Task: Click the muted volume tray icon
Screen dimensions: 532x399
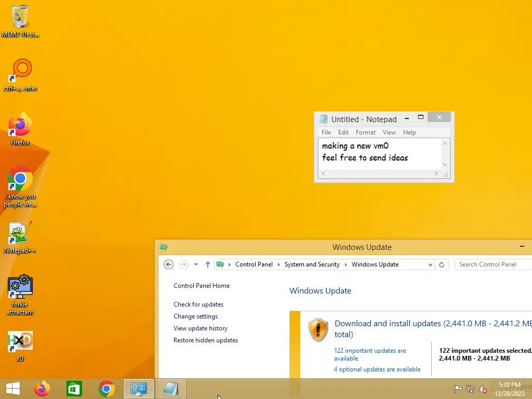Action: point(483,389)
